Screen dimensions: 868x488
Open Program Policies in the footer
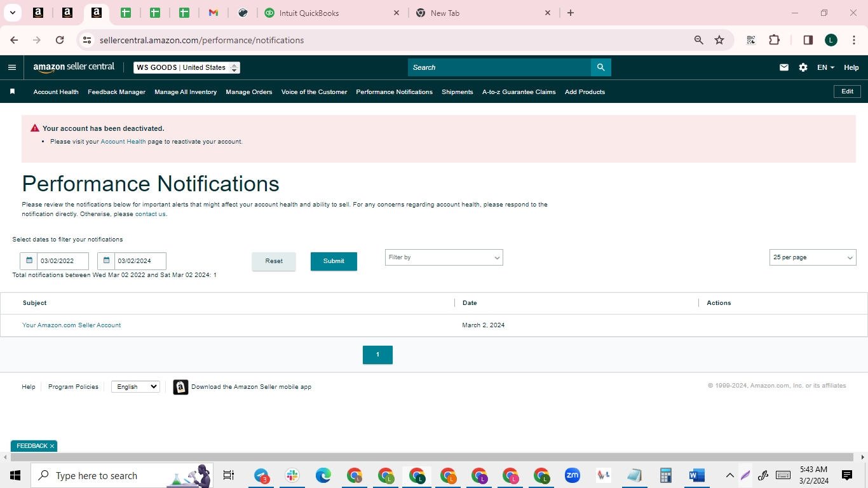click(73, 387)
